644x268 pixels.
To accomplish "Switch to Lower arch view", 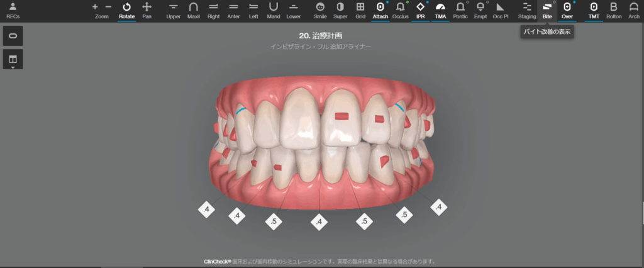I will tap(294, 11).
